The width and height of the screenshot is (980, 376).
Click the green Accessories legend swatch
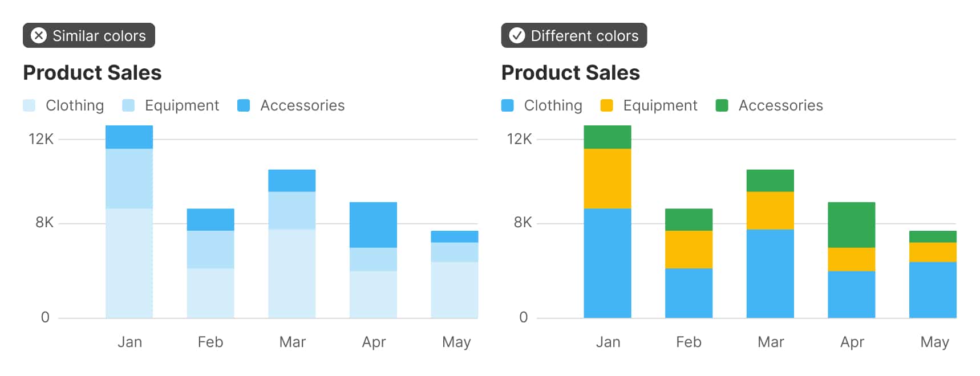pyautogui.click(x=722, y=105)
